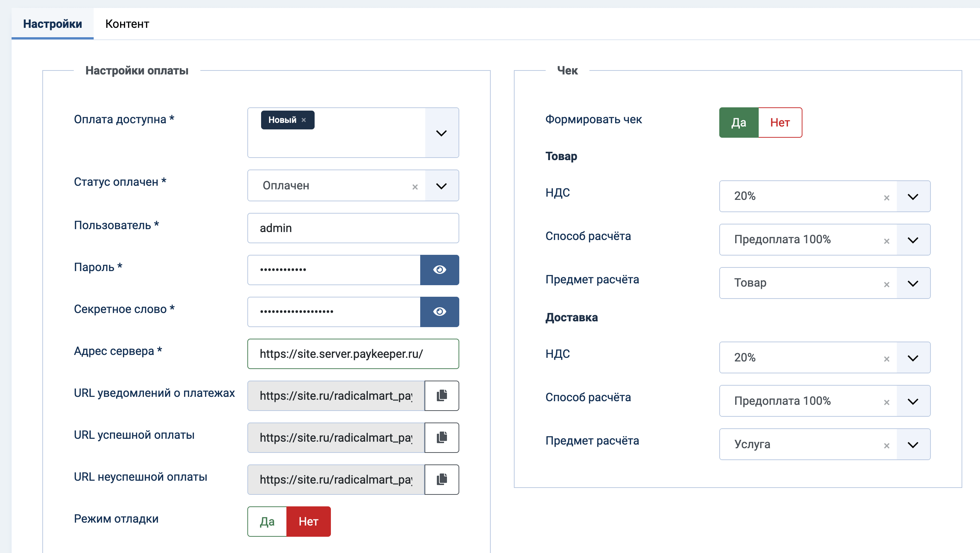Copy the URL неуспешной оплаты address
The width and height of the screenshot is (980, 553).
[441, 480]
